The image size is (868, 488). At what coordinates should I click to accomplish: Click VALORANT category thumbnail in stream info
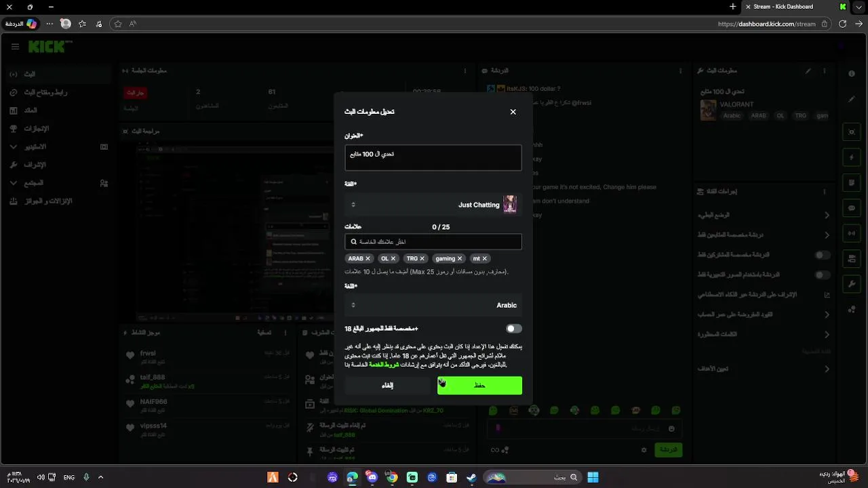pos(708,110)
